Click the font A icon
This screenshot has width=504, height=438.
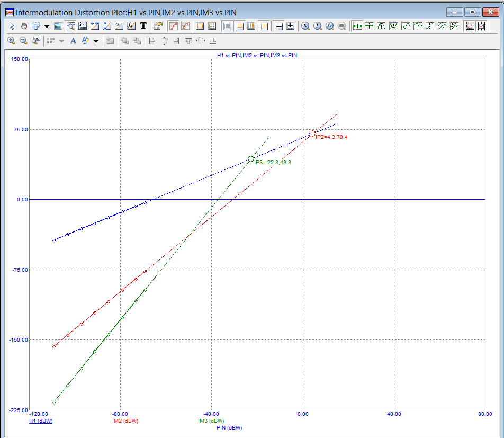(73, 41)
